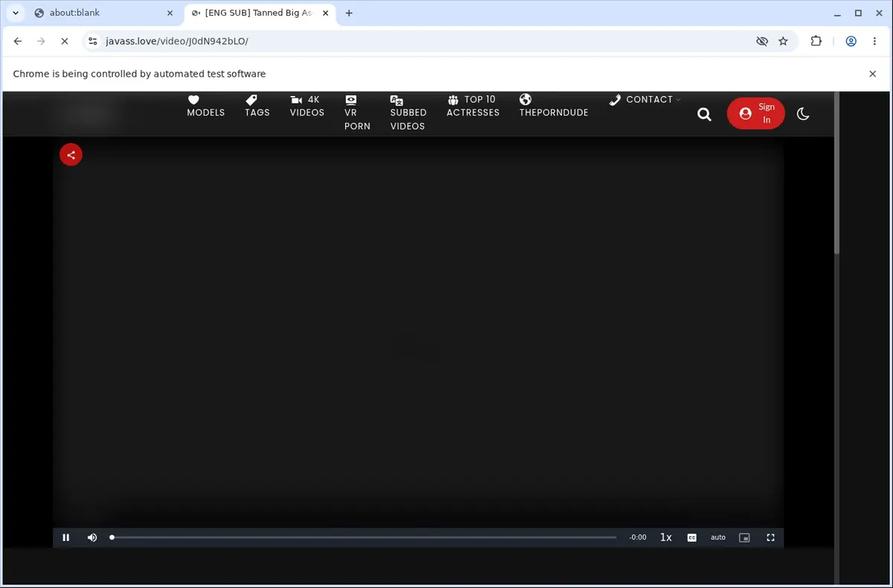Toggle closed captions CC button
This screenshot has width=893, height=588.
tap(692, 537)
